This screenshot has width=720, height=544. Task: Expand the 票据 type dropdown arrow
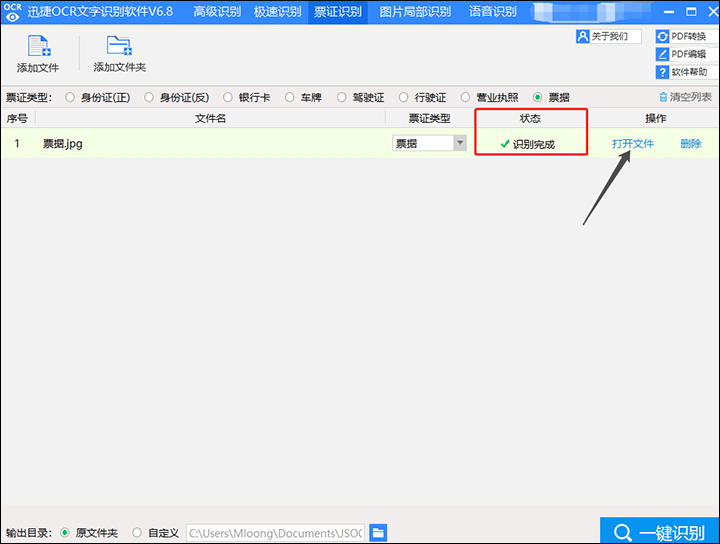point(460,143)
